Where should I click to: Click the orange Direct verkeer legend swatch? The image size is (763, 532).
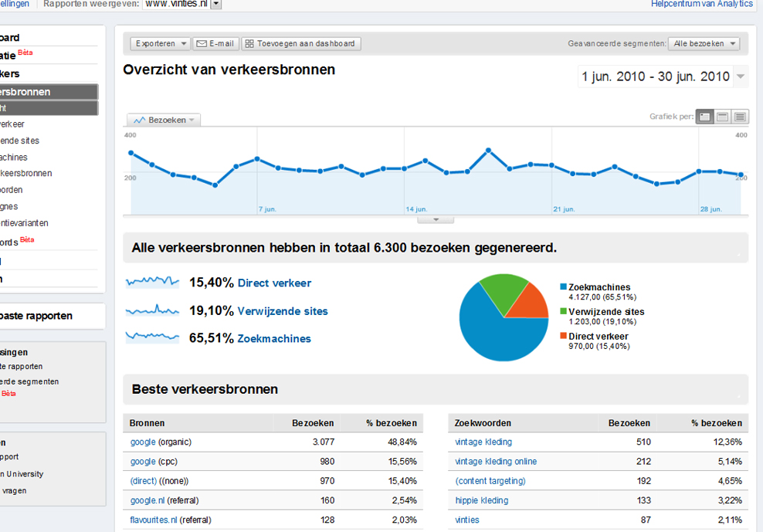point(564,336)
